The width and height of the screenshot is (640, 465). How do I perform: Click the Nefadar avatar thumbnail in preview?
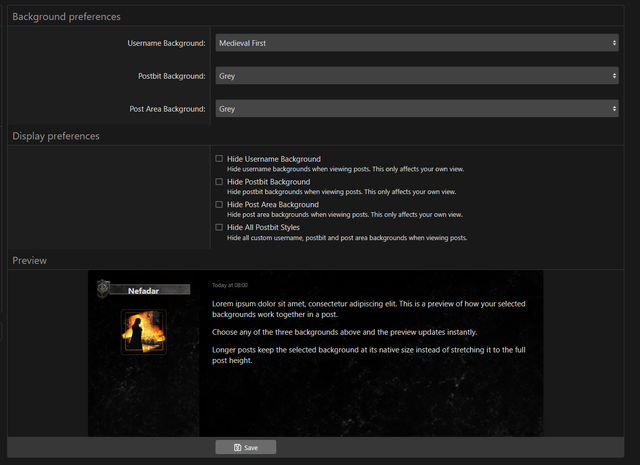(144, 332)
